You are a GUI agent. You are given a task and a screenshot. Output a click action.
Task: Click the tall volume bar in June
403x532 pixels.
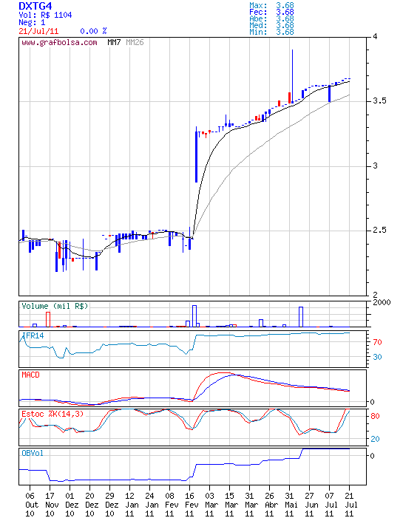301,317
